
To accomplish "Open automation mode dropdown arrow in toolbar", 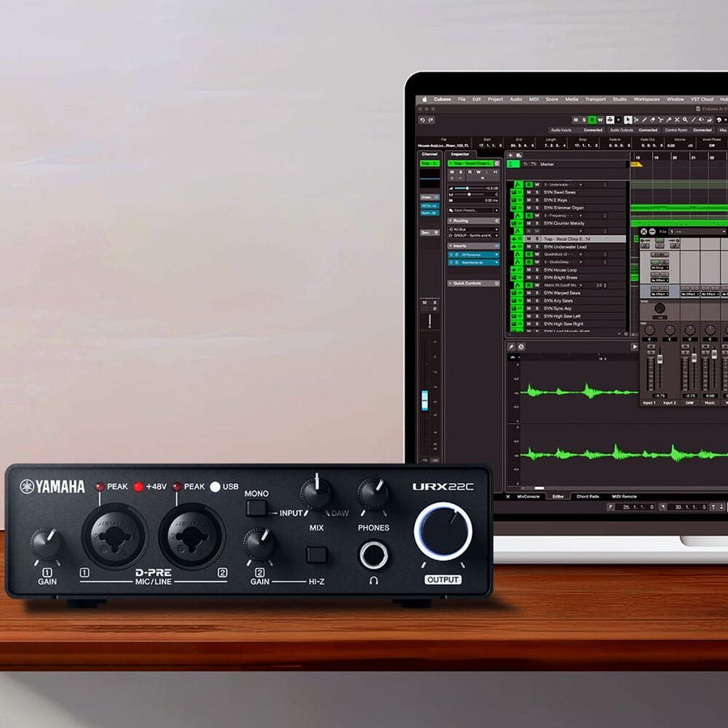I will point(619,120).
